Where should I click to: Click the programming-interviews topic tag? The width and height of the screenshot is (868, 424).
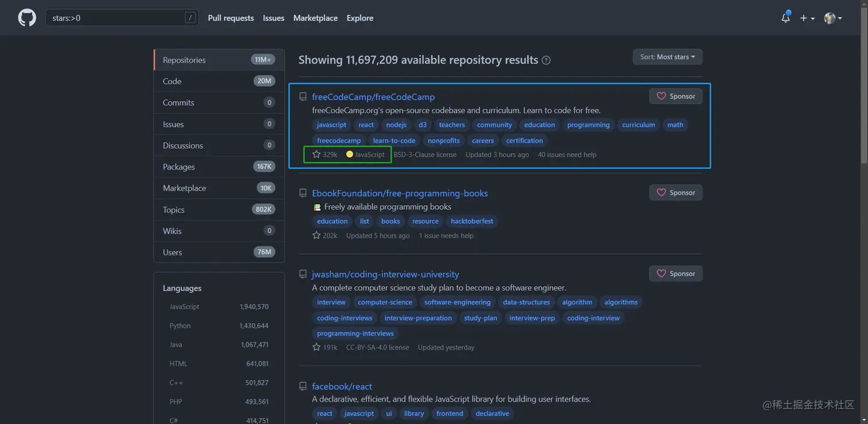coord(355,333)
